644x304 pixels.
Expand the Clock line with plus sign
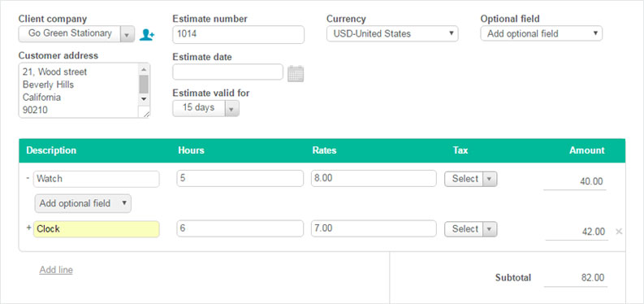tap(28, 228)
